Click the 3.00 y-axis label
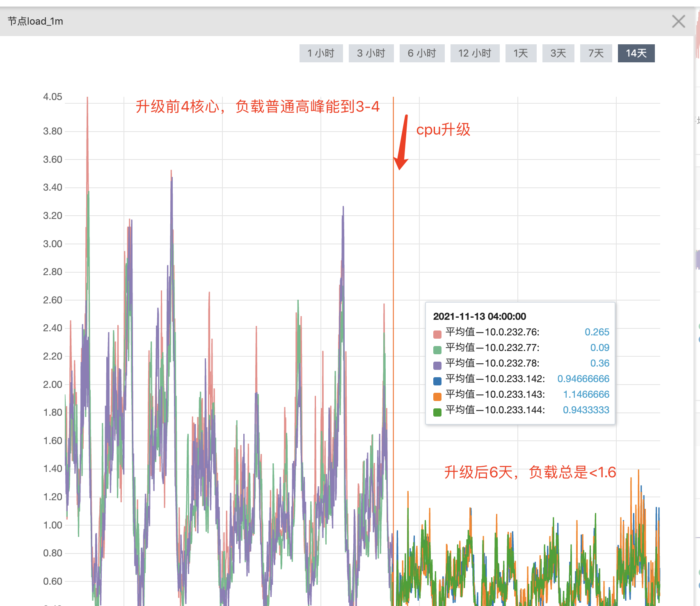 (x=53, y=244)
